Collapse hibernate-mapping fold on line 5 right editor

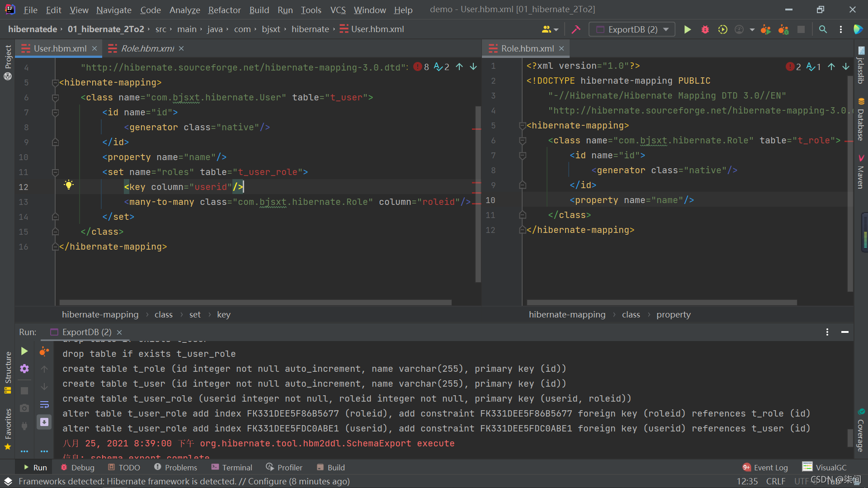tap(523, 126)
